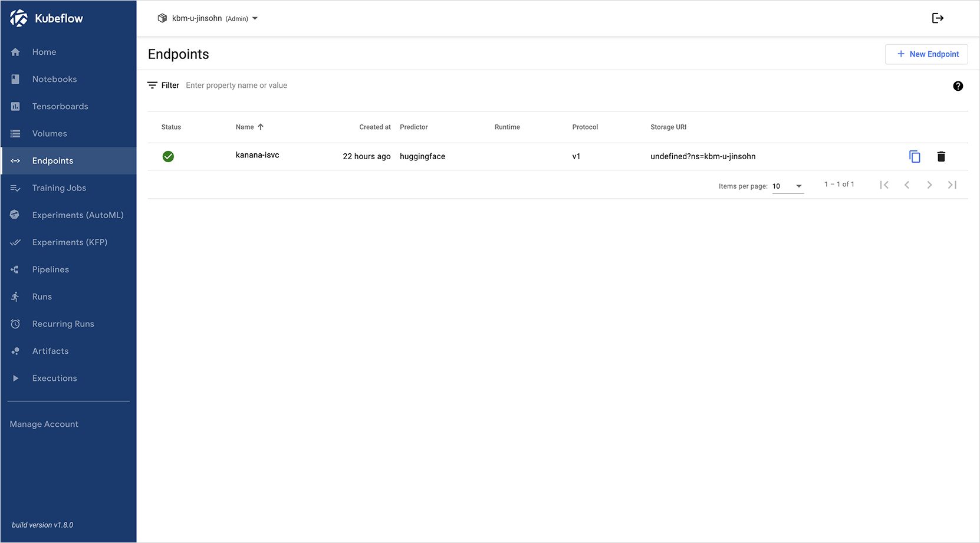Sort by the Predictor column header
Viewport: 980px width, 543px height.
(x=414, y=127)
